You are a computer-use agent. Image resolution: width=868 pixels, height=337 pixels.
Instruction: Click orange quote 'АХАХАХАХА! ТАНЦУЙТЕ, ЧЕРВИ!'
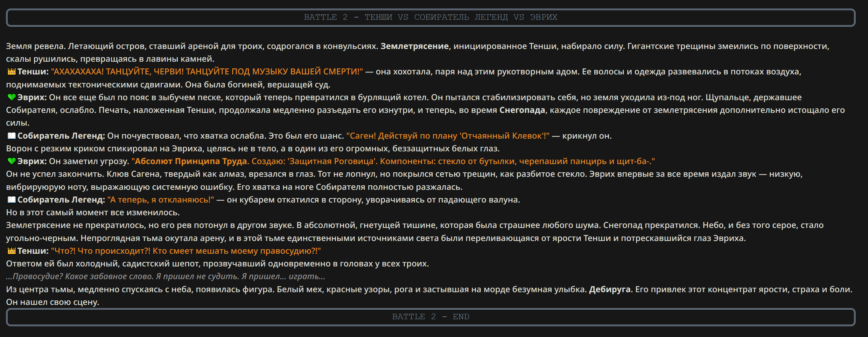click(207, 72)
